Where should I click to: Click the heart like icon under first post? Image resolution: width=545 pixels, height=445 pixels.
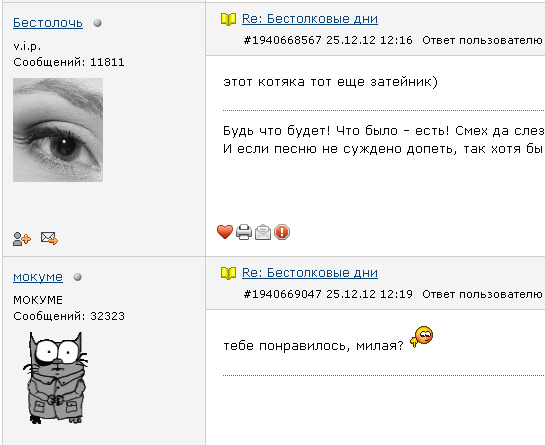pos(225,232)
